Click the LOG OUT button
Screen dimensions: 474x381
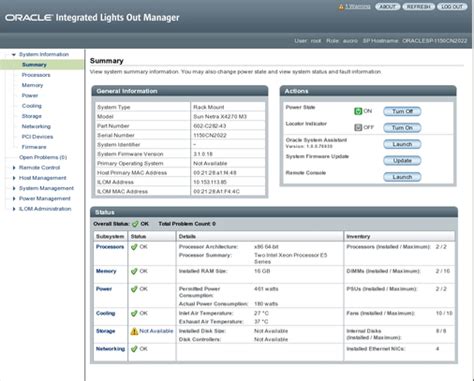tap(452, 7)
